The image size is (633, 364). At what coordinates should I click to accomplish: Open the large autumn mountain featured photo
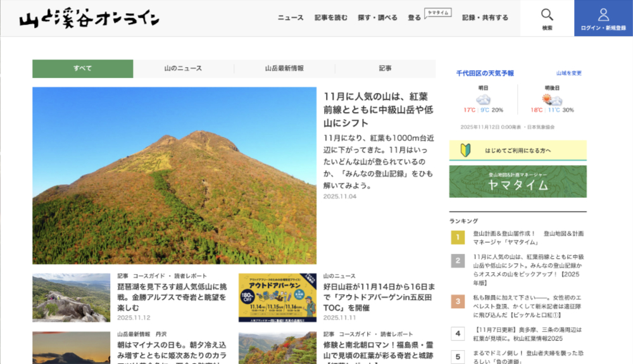[174, 175]
